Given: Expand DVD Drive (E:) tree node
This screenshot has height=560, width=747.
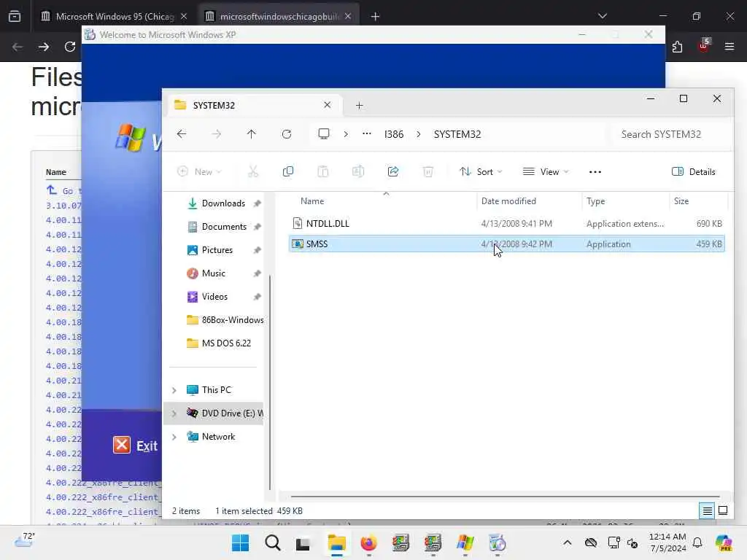Looking at the screenshot, I should (174, 414).
